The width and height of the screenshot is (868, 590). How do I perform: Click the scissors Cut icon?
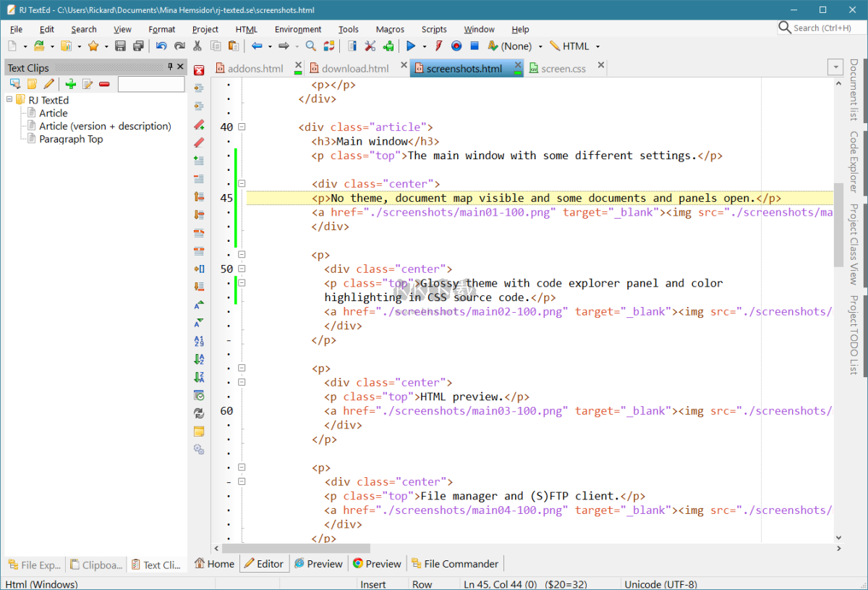[197, 46]
